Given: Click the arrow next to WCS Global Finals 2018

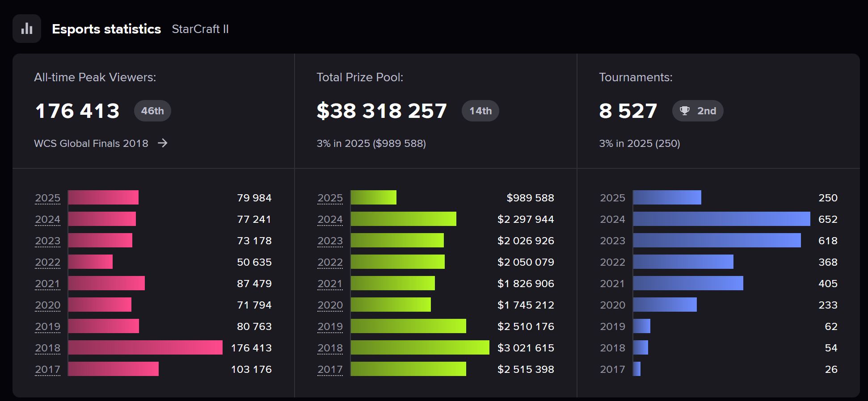Looking at the screenshot, I should (163, 143).
